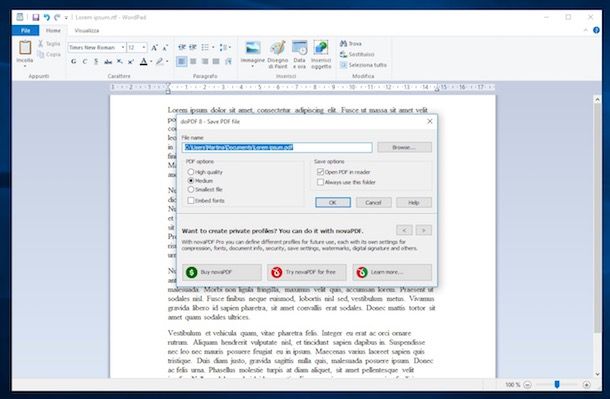Image resolution: width=610 pixels, height=399 pixels.
Task: Increase font size with the large A icon
Action: click(154, 47)
